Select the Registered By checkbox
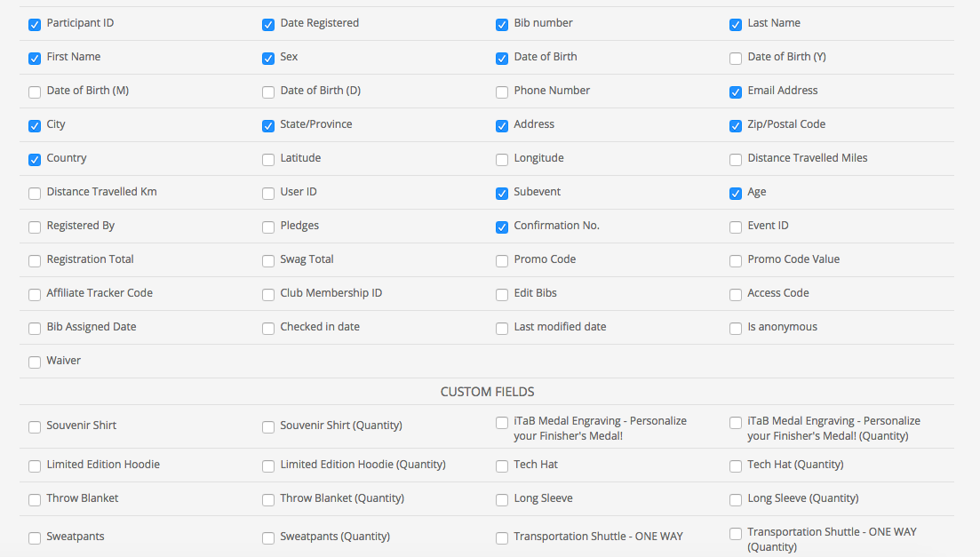This screenshot has height=557, width=980. point(35,227)
